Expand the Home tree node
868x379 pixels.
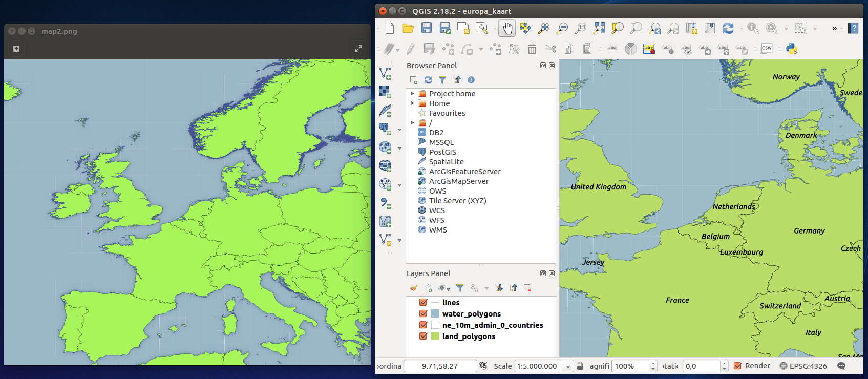tap(412, 103)
